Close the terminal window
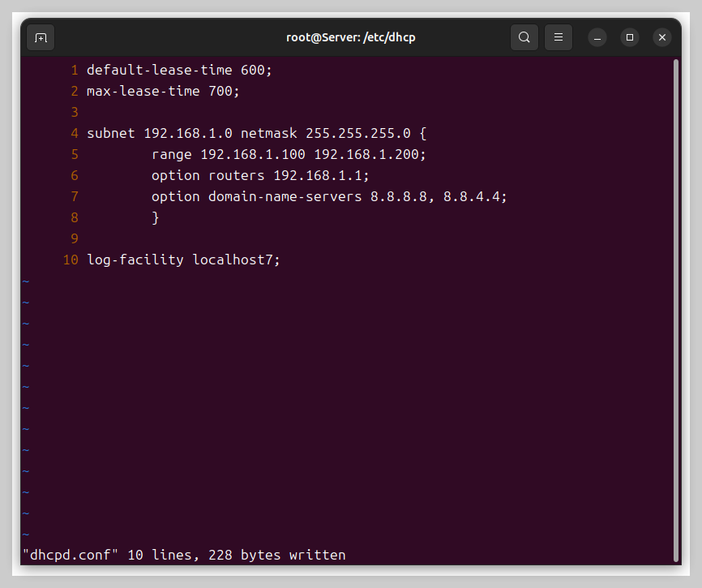Screen dimensions: 702x588 point(662,37)
